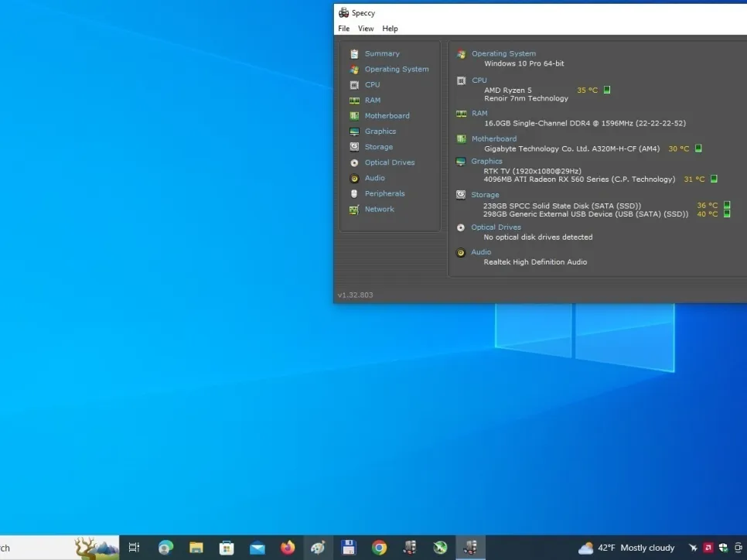Open the Optical Drives heading in summary pane
Screen dimensions: 747x560
(x=496, y=227)
